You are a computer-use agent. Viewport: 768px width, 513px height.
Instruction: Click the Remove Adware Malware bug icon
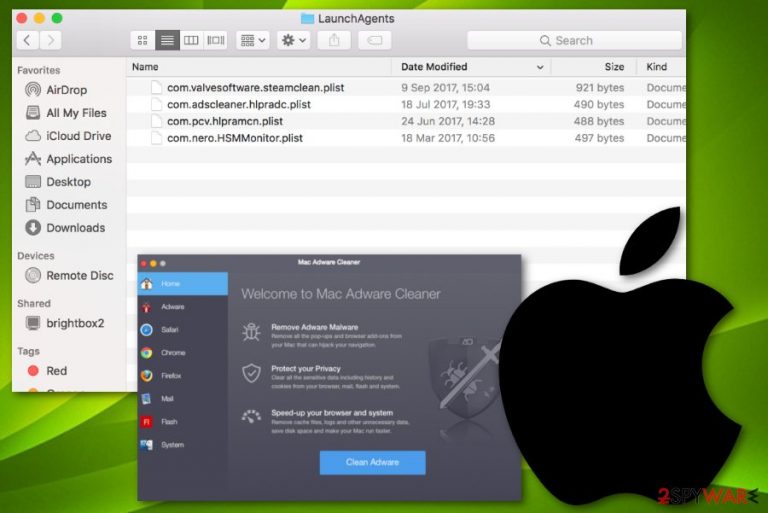tap(251, 332)
